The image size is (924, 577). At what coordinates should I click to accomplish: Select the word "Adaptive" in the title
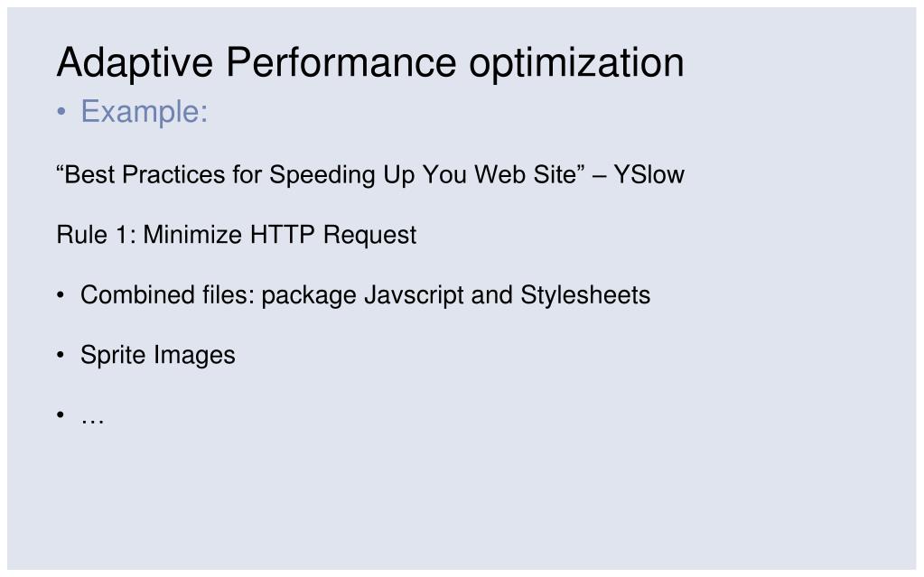[x=135, y=63]
